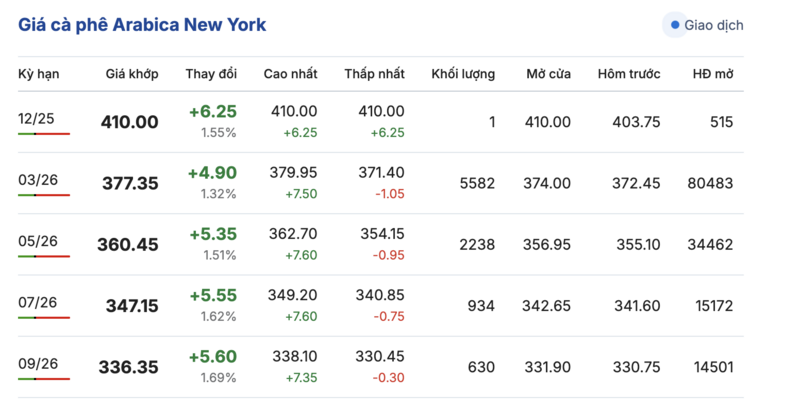Click the 410.00 matched price for 12/25

pos(129,122)
